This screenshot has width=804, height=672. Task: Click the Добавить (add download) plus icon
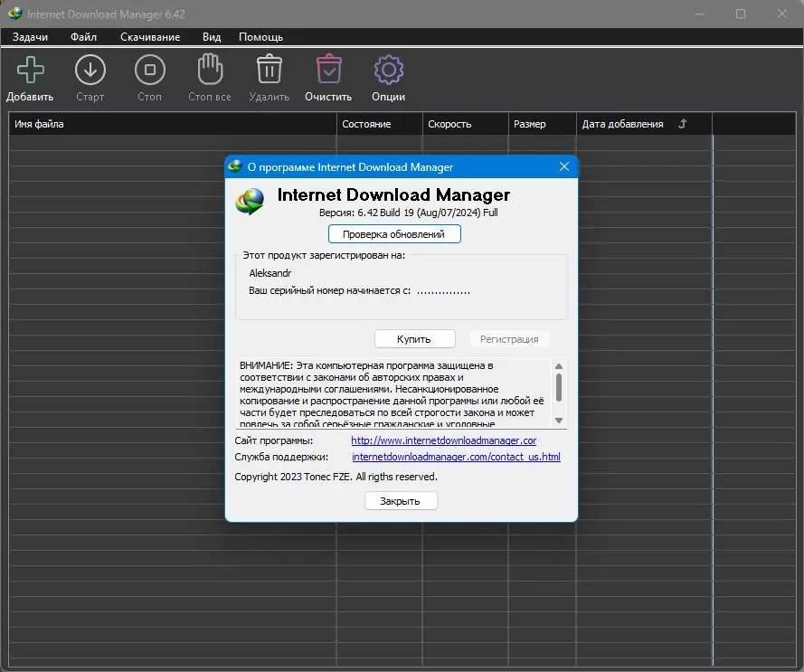pos(30,70)
